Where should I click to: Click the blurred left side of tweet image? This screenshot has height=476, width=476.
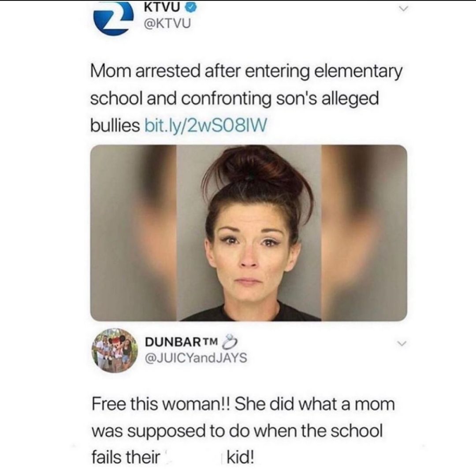pos(134,233)
